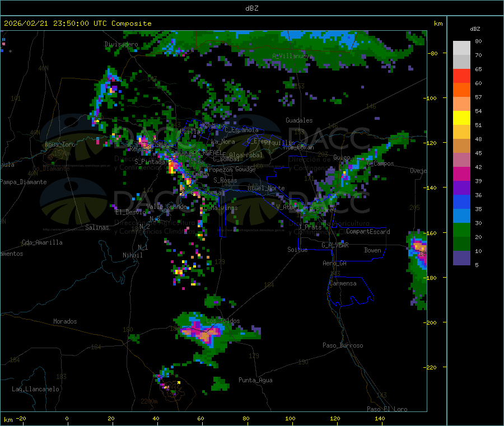Click the Pampa_Diamante map label
This screenshot has width=504, height=426.
[24, 182]
